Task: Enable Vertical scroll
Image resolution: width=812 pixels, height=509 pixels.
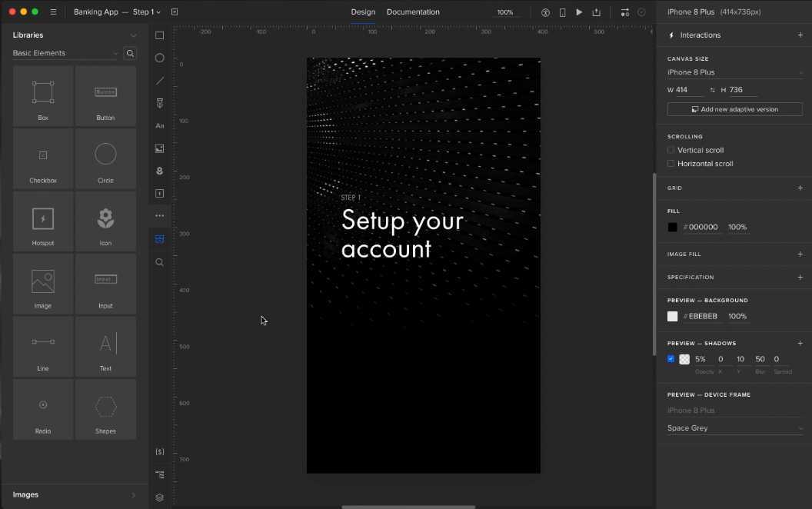Action: tap(671, 150)
